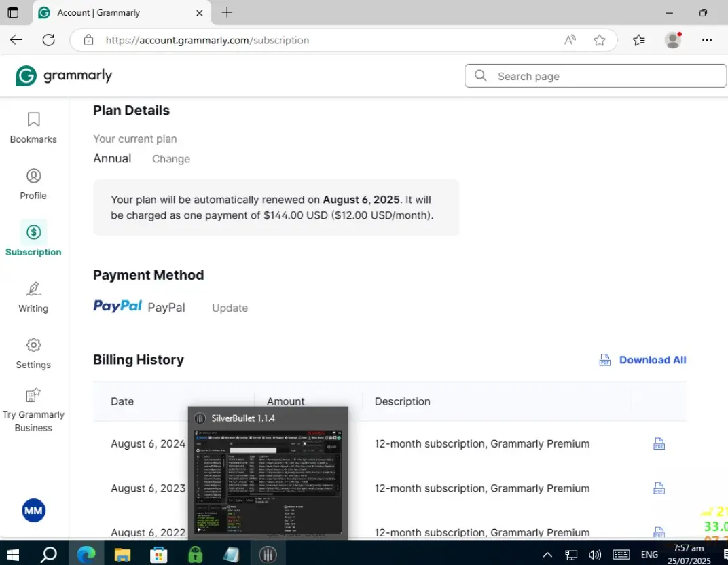Click Change next to Annual plan
The image size is (728, 565).
[171, 159]
